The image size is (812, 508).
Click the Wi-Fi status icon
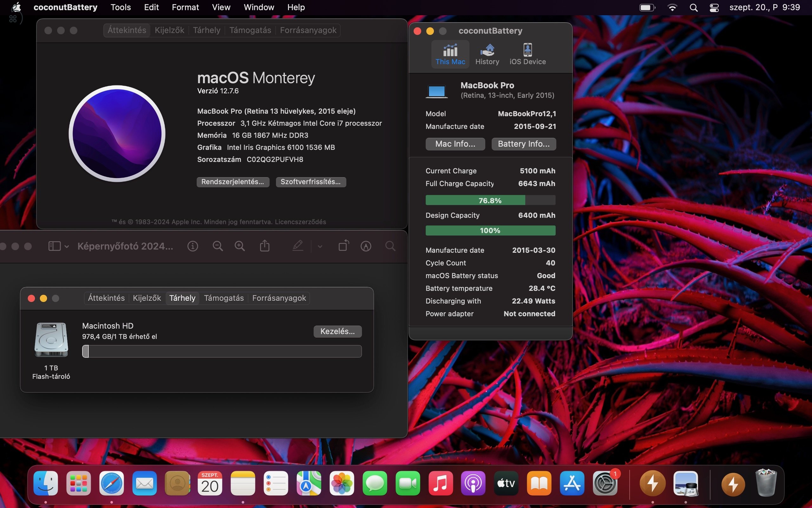pyautogui.click(x=672, y=7)
